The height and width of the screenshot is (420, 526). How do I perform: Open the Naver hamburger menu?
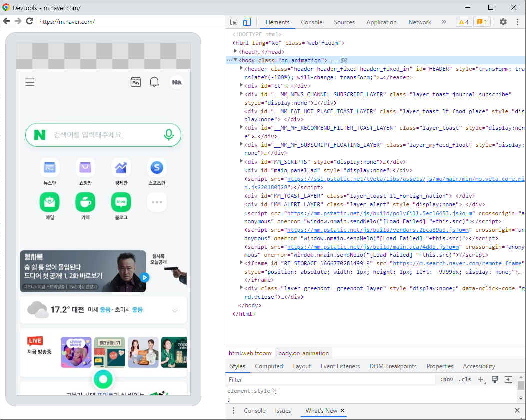click(x=30, y=82)
